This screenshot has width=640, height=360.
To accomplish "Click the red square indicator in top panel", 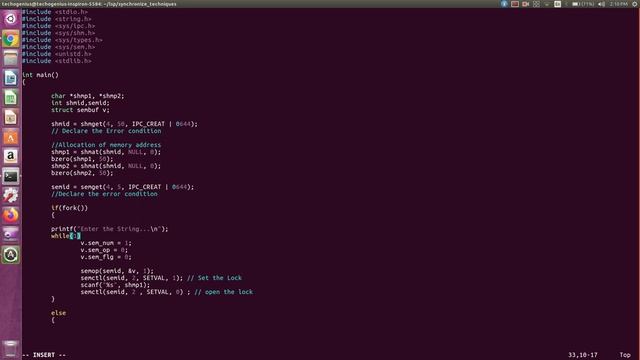I will pyautogui.click(x=515, y=4).
